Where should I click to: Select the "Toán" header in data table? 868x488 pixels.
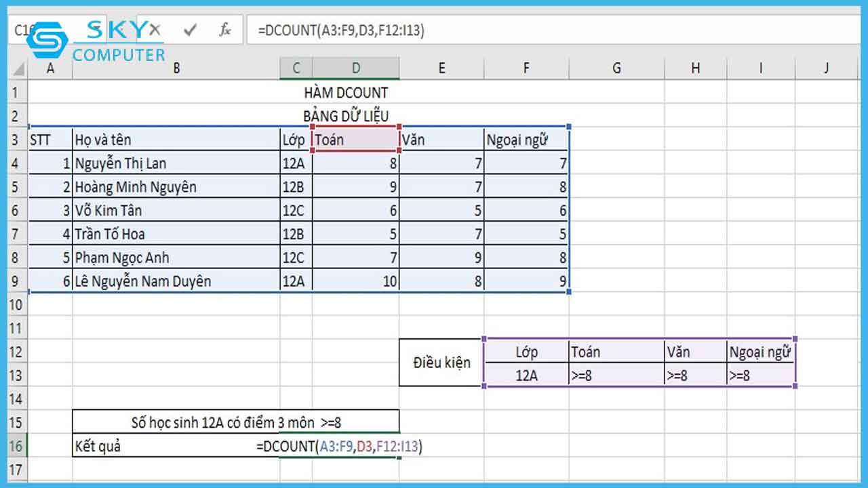[356, 140]
